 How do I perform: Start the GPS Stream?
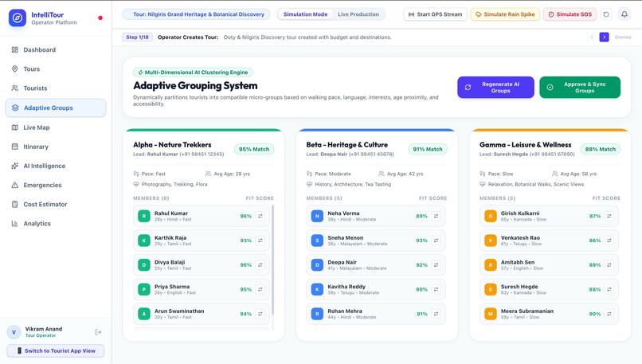[435, 14]
